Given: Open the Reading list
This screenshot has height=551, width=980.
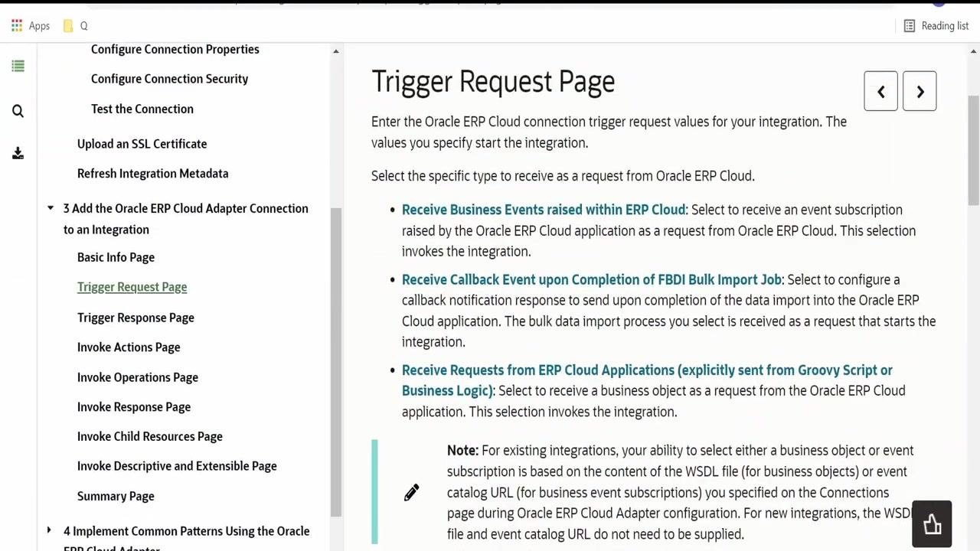Looking at the screenshot, I should click(936, 26).
